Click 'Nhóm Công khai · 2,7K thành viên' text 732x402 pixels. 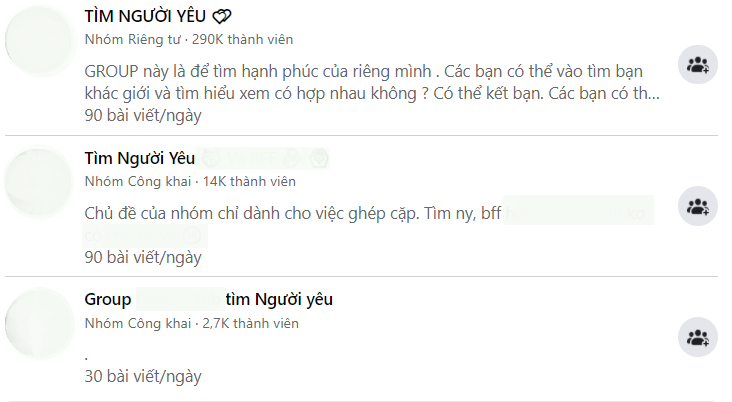pos(191,323)
